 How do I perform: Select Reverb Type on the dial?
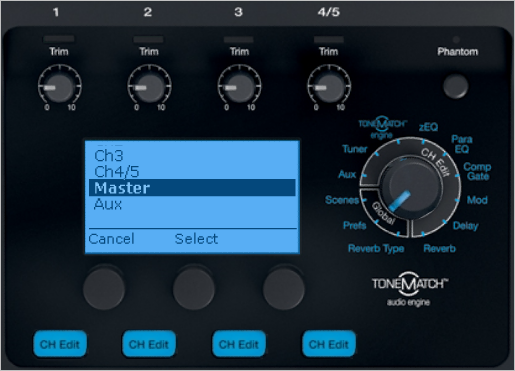tap(376, 249)
